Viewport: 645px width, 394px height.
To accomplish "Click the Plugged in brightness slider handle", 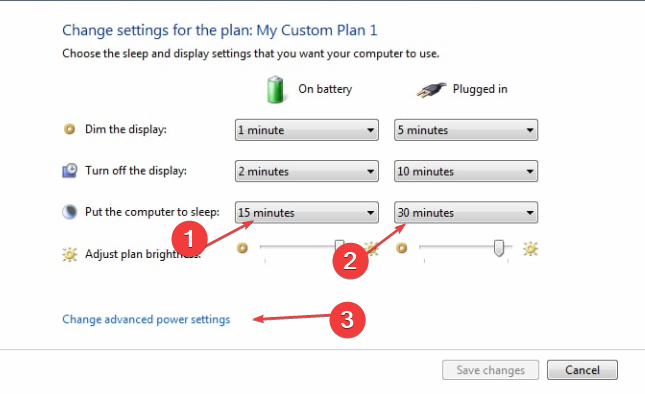I will pyautogui.click(x=499, y=248).
